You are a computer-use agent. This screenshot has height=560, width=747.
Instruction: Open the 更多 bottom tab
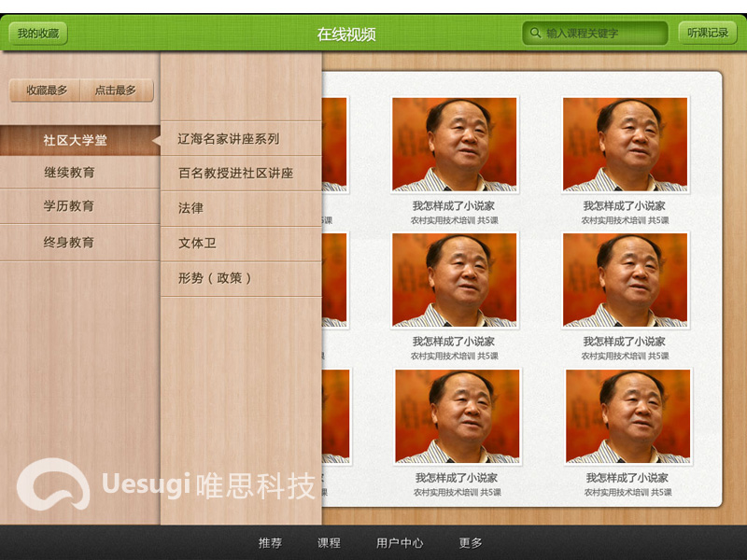pos(471,542)
